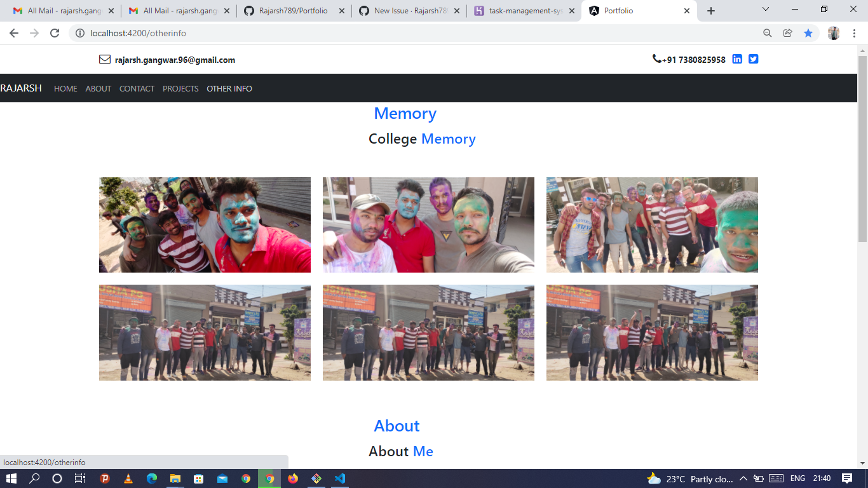Open Microsoft Edge from taskbar

(152, 478)
